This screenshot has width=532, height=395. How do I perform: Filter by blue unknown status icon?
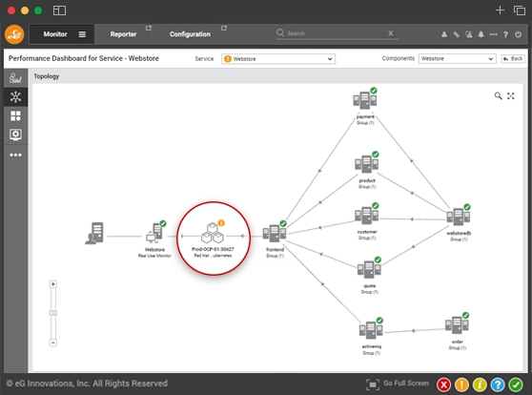(x=498, y=385)
